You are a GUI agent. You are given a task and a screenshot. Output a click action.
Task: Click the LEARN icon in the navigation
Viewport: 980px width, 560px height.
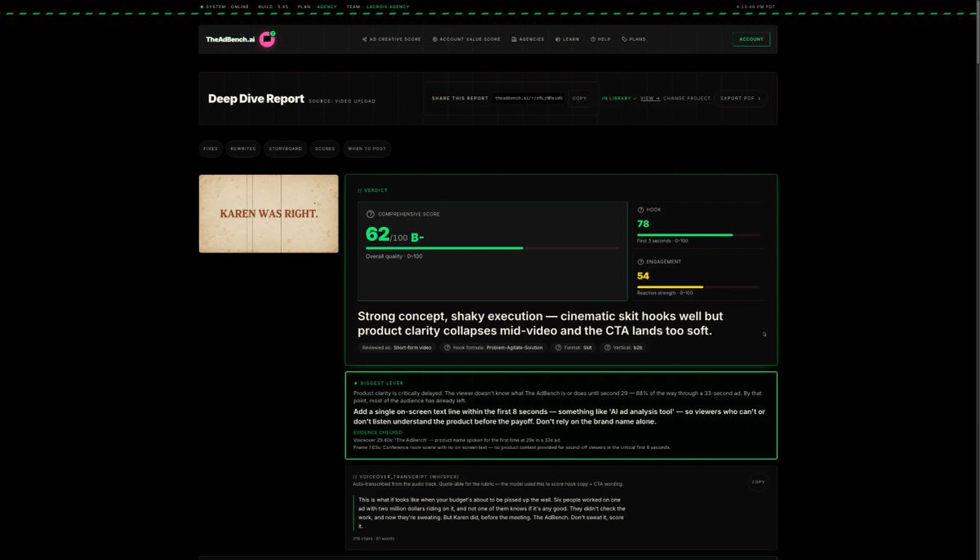pyautogui.click(x=558, y=39)
